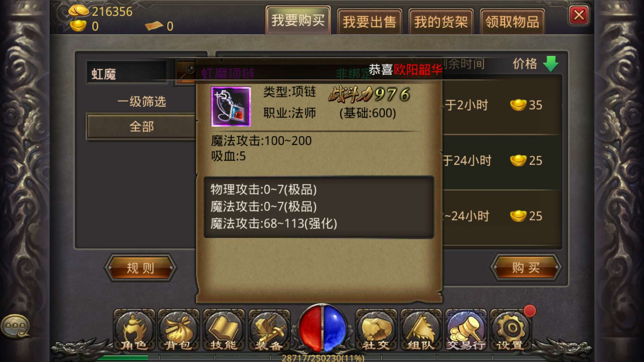The width and height of the screenshot is (644, 362).
Task: Select the 全部 filter option
Action: 141,127
